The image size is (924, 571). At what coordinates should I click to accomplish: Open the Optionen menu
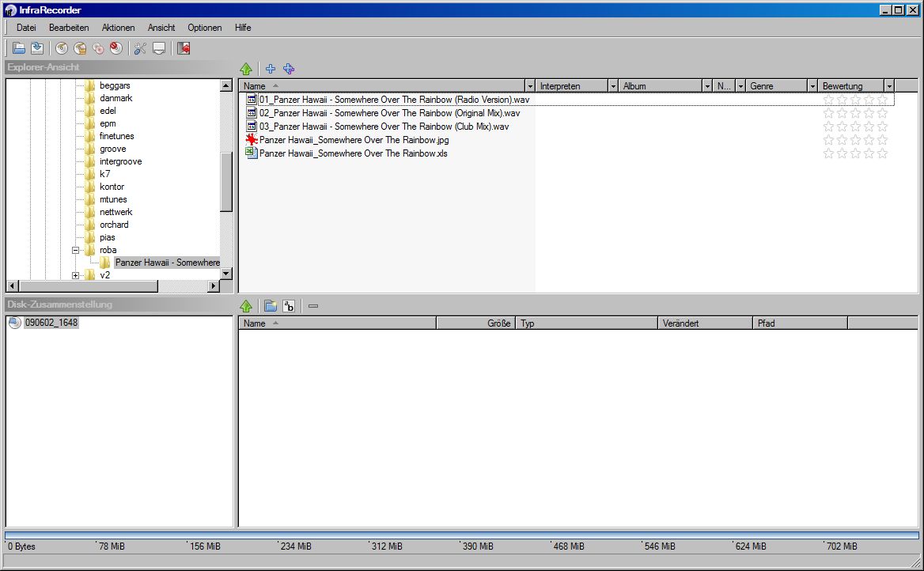coord(204,28)
